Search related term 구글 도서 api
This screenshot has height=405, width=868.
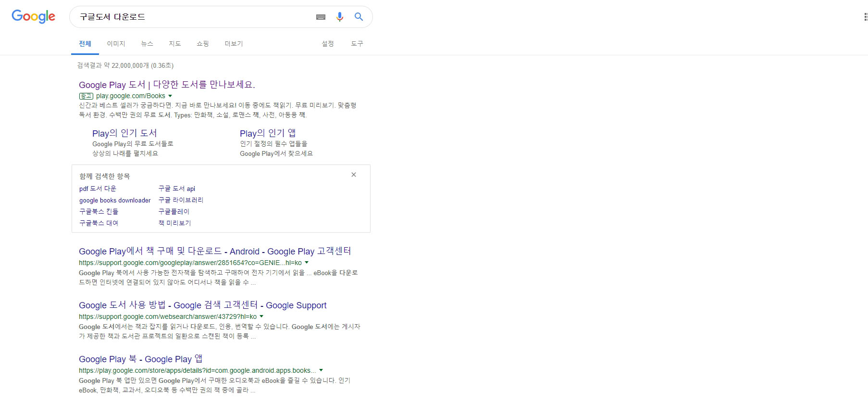coord(177,189)
